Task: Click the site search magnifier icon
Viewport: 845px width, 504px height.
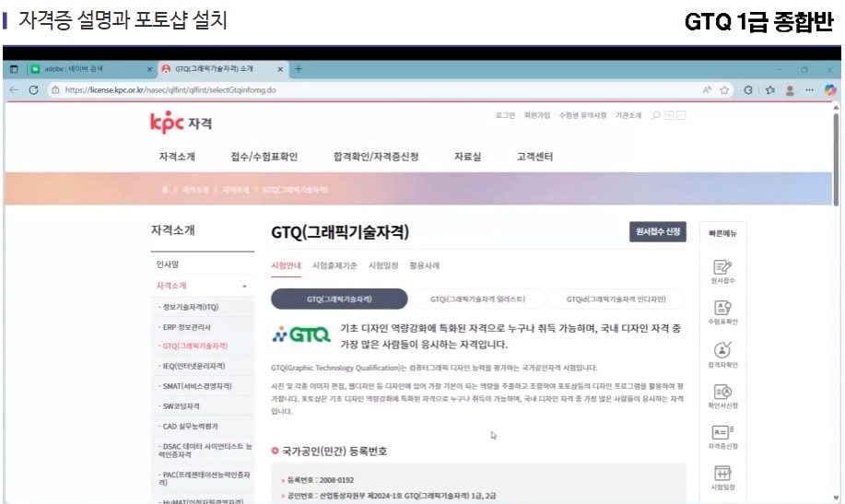Action: pos(655,115)
